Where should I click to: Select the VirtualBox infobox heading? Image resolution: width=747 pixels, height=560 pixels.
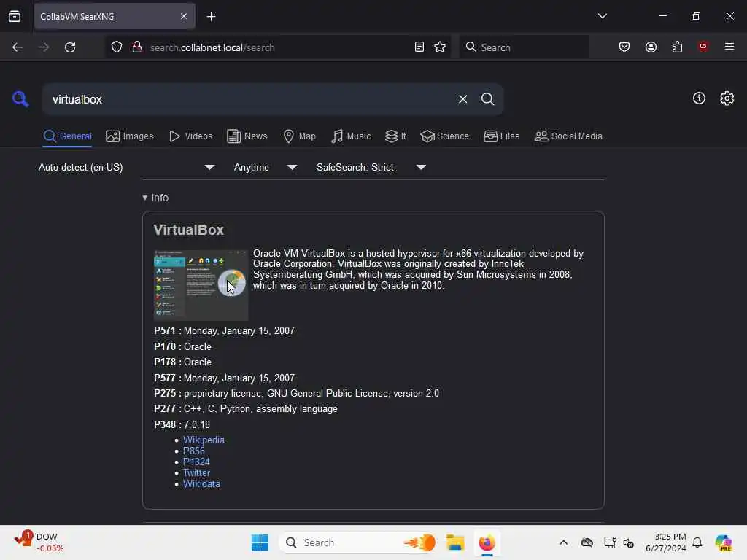189,230
